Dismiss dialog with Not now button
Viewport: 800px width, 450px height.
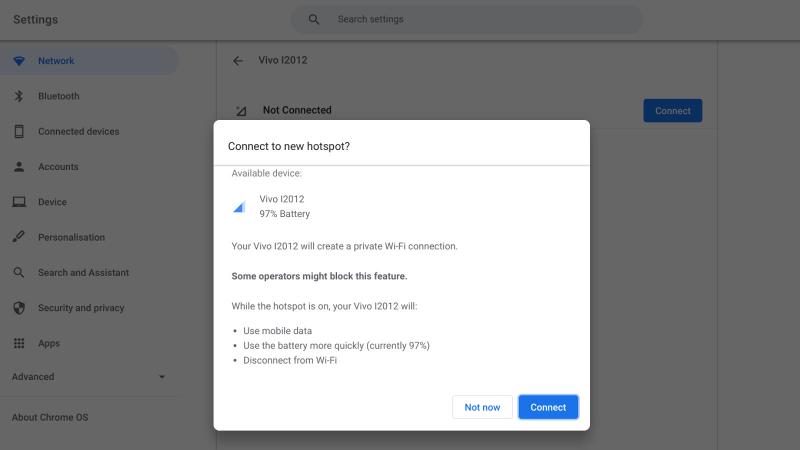[482, 407]
